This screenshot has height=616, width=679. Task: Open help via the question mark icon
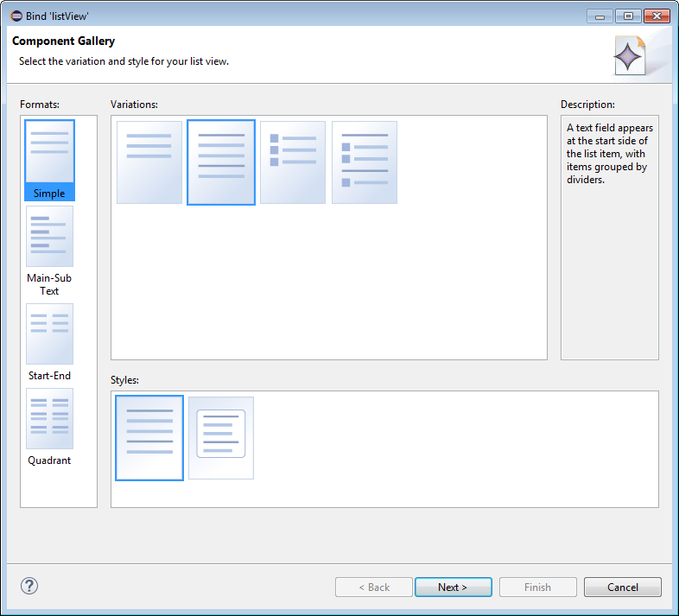29,586
